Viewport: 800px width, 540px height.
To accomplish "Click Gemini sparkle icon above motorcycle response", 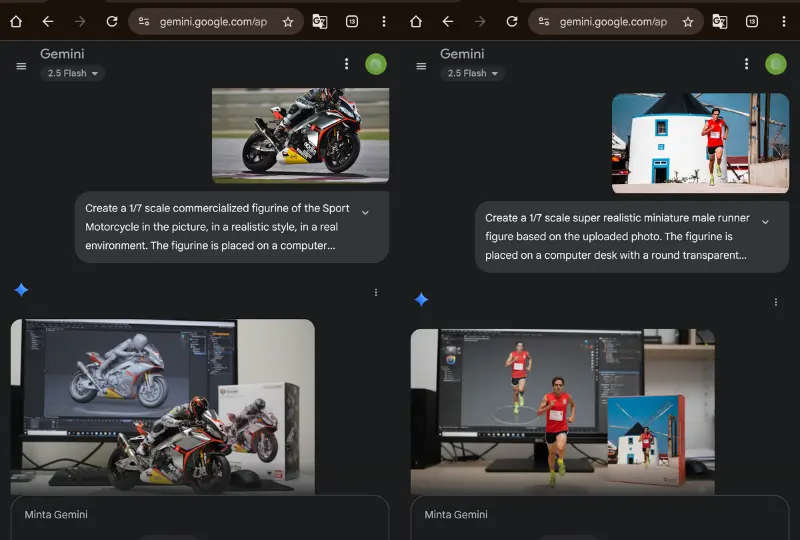I will coord(21,290).
